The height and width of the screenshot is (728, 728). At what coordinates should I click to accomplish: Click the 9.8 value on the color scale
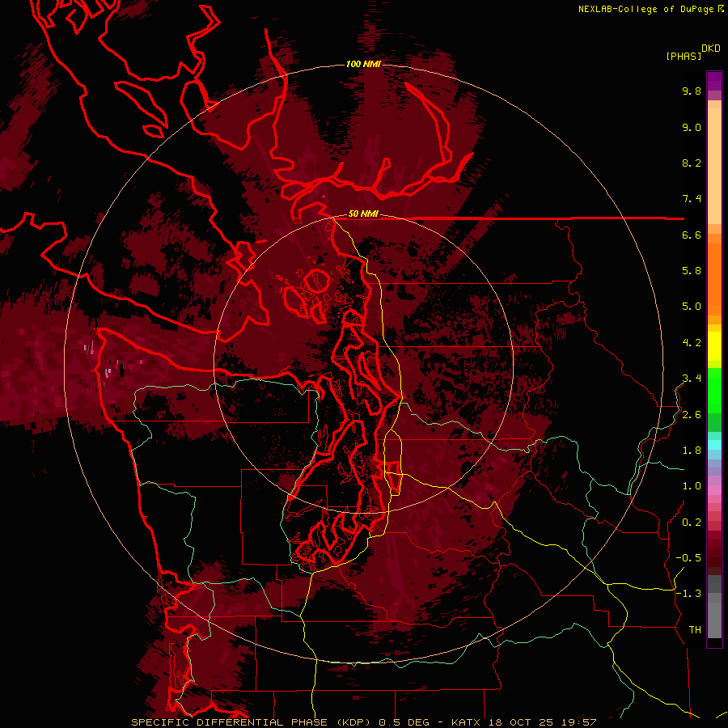[x=692, y=91]
